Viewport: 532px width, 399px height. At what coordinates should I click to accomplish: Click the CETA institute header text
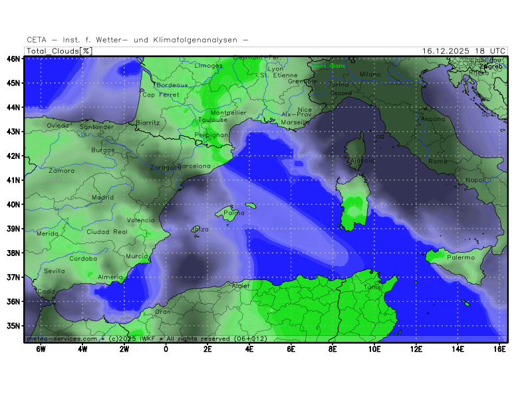pyautogui.click(x=138, y=40)
